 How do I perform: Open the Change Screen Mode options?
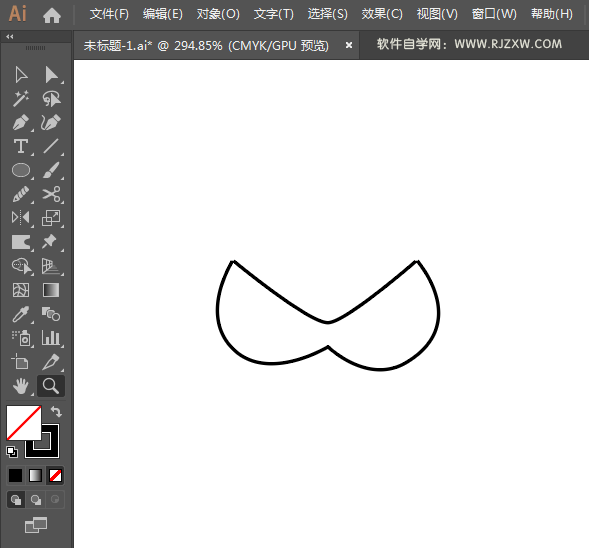click(x=36, y=525)
